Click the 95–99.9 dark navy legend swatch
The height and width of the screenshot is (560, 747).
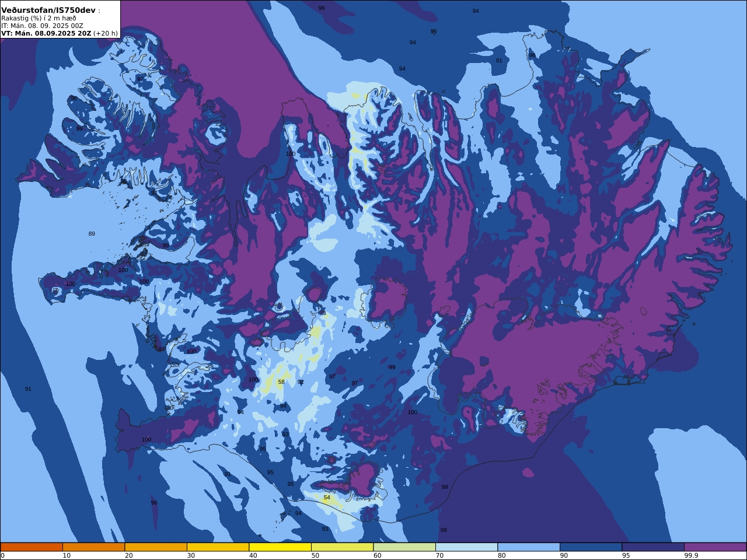coord(653,547)
